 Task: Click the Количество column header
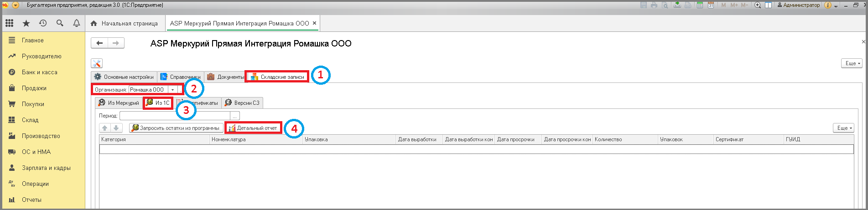click(x=625, y=139)
